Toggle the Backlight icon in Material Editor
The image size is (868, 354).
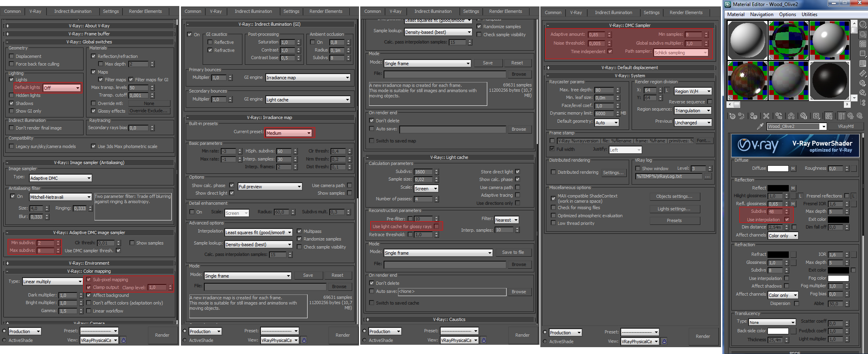(862, 34)
